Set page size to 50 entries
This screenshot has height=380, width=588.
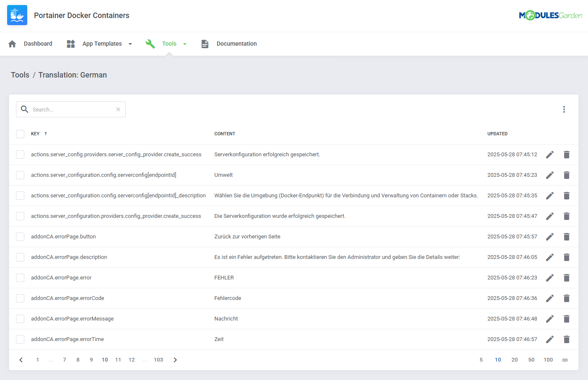coord(531,359)
